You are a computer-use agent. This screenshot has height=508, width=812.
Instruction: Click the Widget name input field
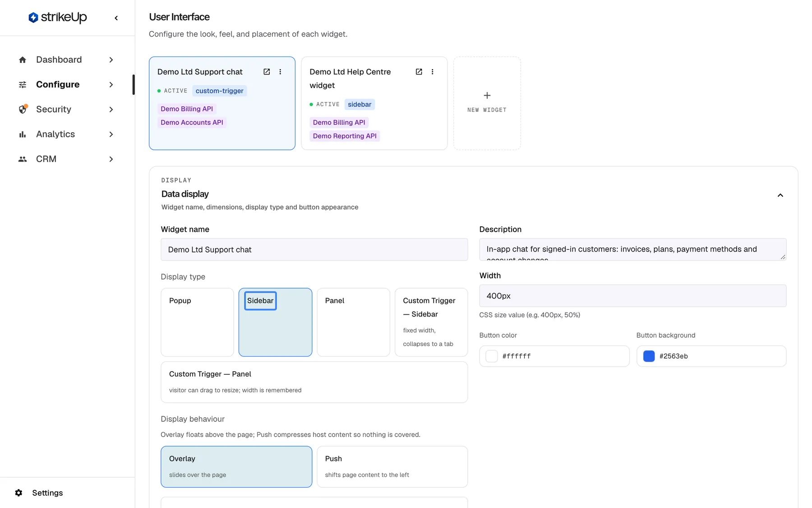click(x=314, y=250)
